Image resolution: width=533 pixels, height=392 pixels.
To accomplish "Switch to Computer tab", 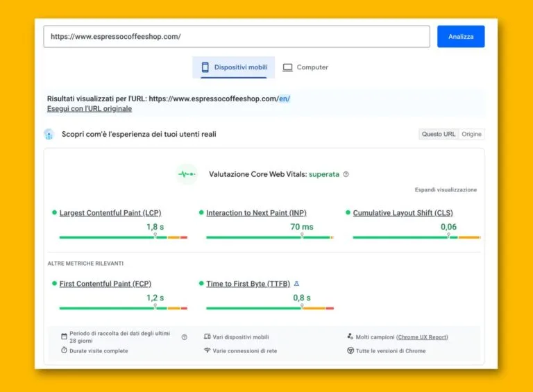I will pyautogui.click(x=305, y=67).
